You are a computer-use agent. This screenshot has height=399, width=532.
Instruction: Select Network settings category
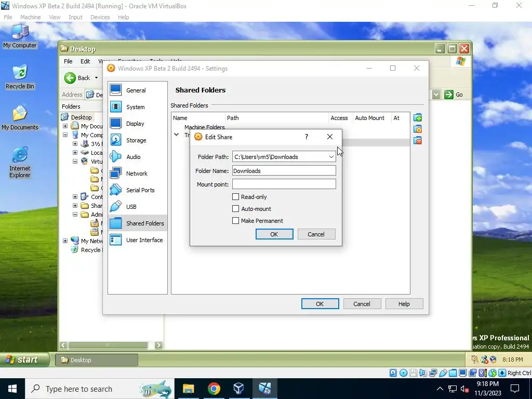(137, 174)
